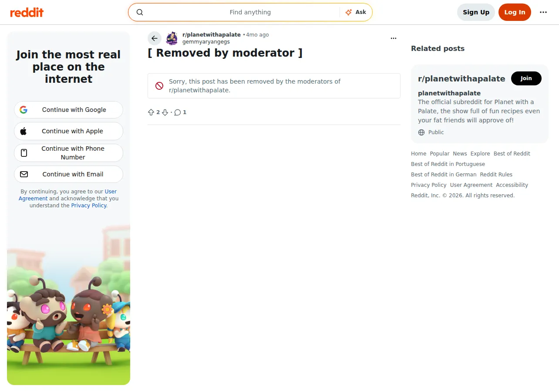
Task: Click the '[ Removed by moderator ]' title
Action: pos(225,53)
